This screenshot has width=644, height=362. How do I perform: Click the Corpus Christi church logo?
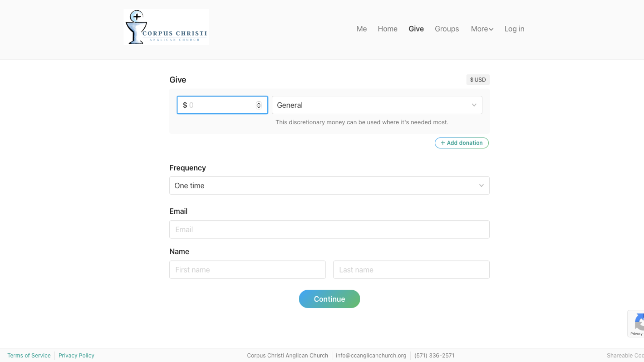[166, 27]
